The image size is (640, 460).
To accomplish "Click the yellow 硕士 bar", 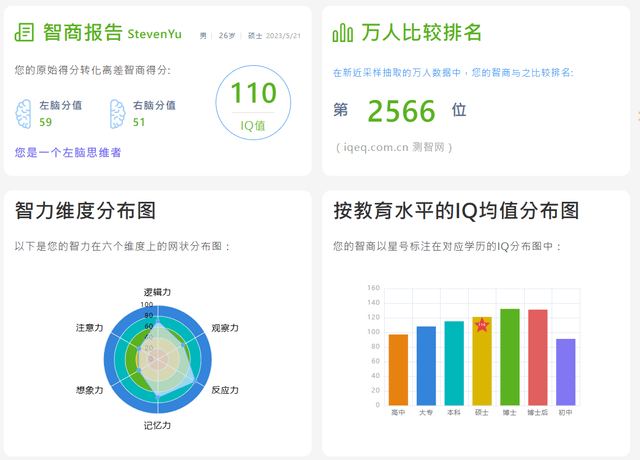I will click(482, 361).
